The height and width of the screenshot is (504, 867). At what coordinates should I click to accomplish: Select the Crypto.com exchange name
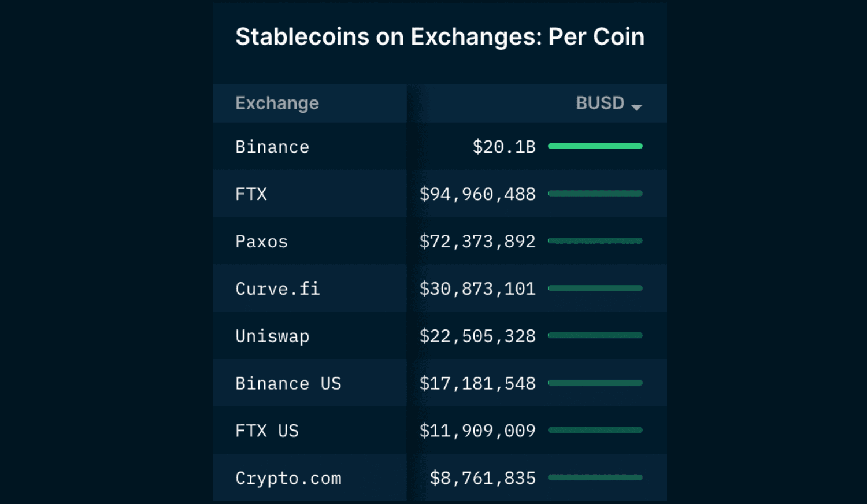coord(288,478)
